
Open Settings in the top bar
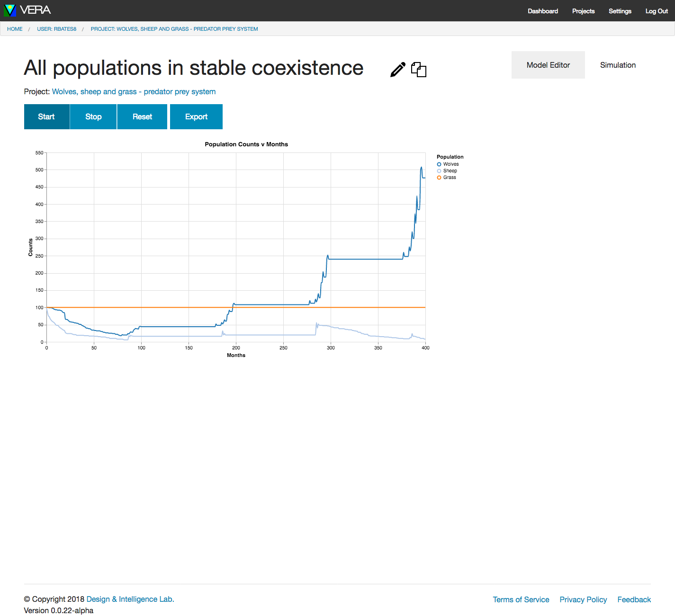[x=620, y=11]
